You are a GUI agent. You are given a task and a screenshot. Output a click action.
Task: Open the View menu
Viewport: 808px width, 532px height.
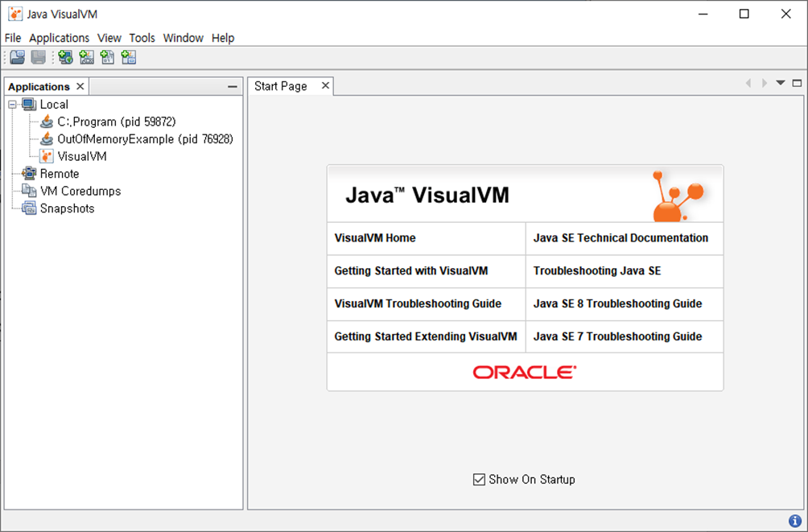(109, 38)
